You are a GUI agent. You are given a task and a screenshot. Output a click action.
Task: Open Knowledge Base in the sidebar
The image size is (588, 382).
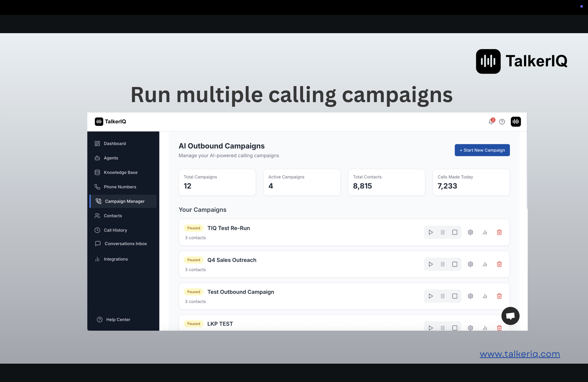120,172
